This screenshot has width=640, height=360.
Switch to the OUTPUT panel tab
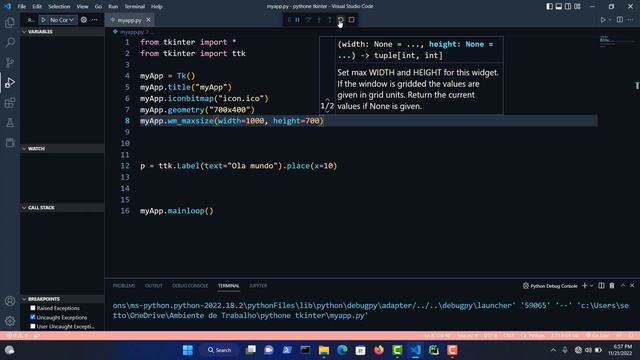tap(153, 286)
